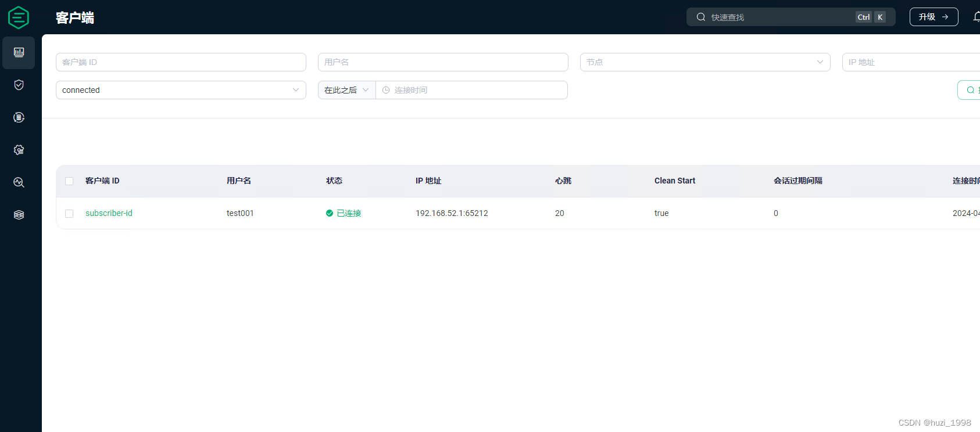This screenshot has height=432, width=980.
Task: Focus the 客户端 ID input field
Action: click(x=181, y=62)
